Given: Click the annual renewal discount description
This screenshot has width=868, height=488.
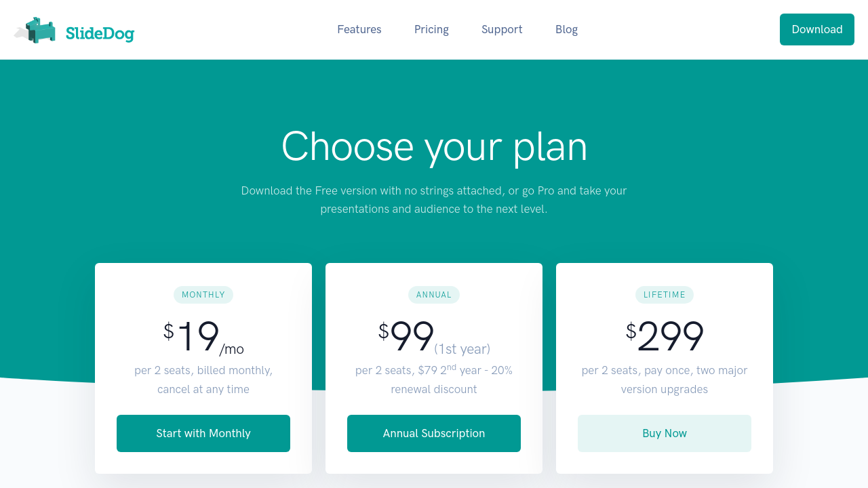Looking at the screenshot, I should point(434,380).
